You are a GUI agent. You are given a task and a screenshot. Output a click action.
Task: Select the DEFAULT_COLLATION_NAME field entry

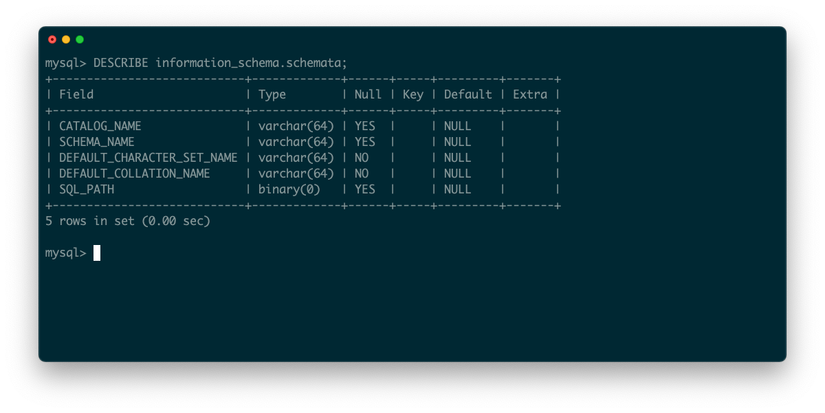(x=134, y=173)
